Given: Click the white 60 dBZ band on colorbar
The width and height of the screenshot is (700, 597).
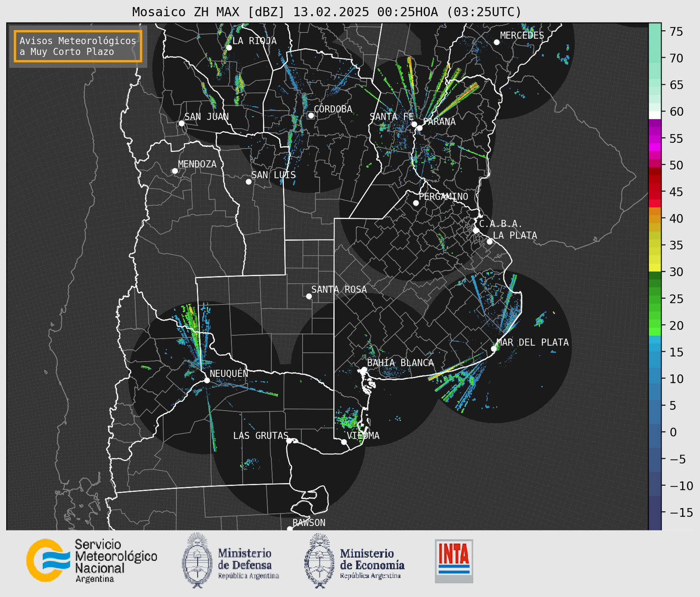Looking at the screenshot, I should pos(655,115).
